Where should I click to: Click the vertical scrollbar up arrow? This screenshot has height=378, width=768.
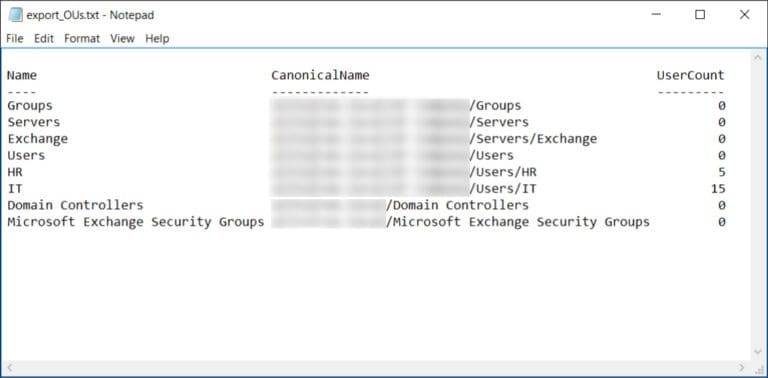point(757,58)
